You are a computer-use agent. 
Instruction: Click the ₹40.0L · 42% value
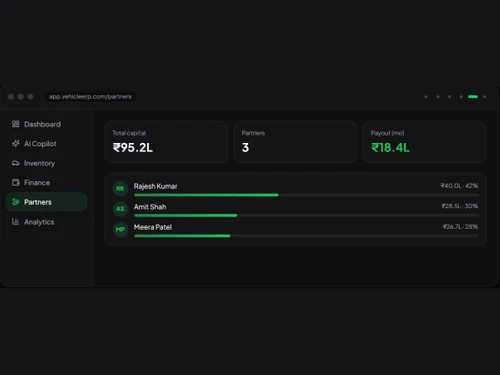(x=459, y=186)
